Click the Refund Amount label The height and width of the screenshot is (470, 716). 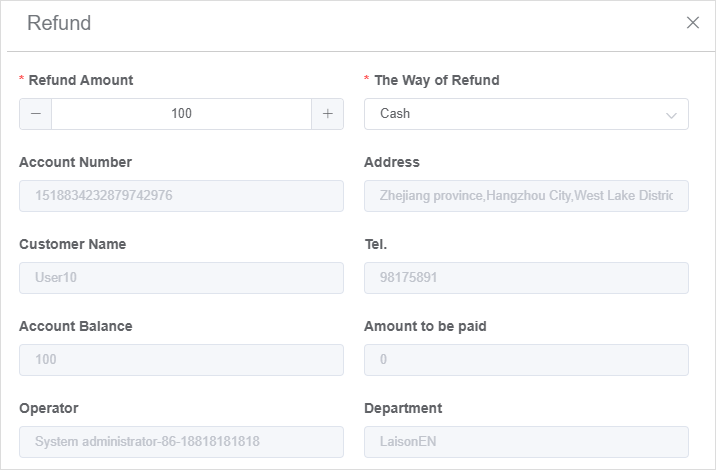[81, 80]
